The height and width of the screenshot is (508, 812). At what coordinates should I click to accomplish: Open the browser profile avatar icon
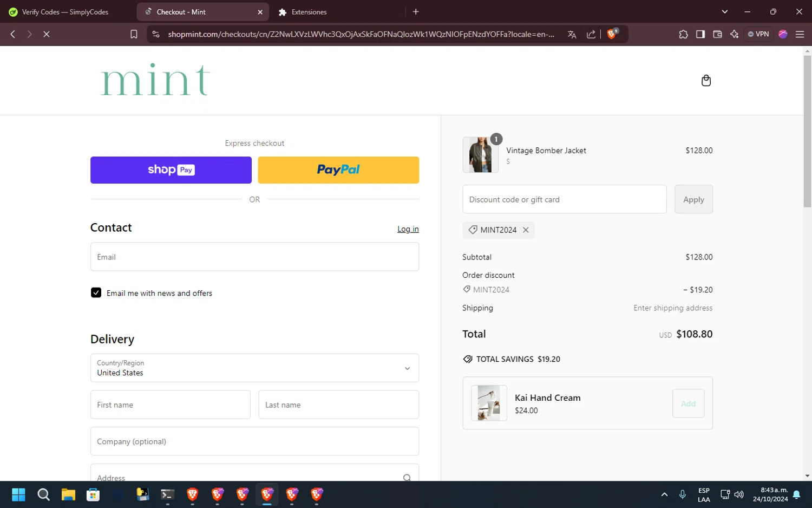(x=783, y=34)
